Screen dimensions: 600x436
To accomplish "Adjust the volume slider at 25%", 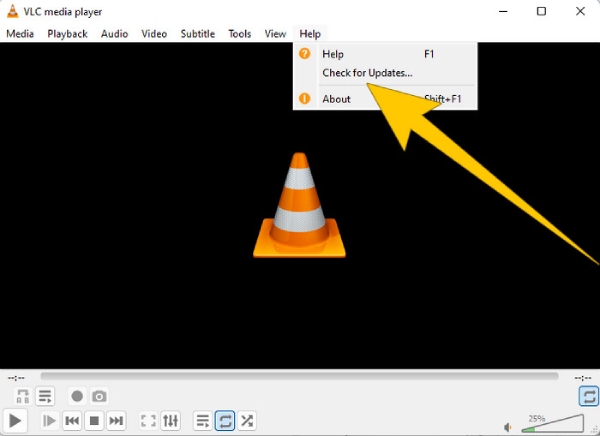I will click(x=553, y=423).
